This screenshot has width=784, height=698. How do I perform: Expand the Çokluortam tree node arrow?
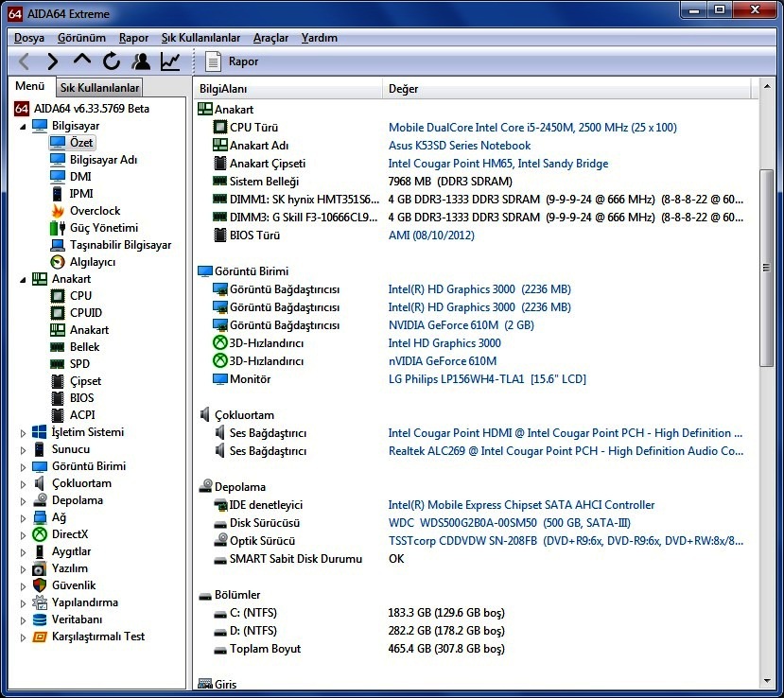point(23,484)
